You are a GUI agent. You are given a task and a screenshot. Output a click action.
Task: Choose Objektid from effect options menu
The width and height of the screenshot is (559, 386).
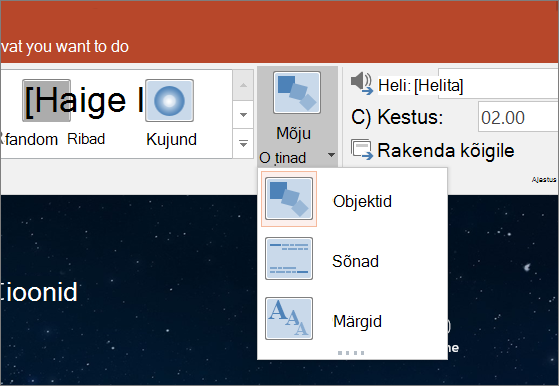click(352, 199)
